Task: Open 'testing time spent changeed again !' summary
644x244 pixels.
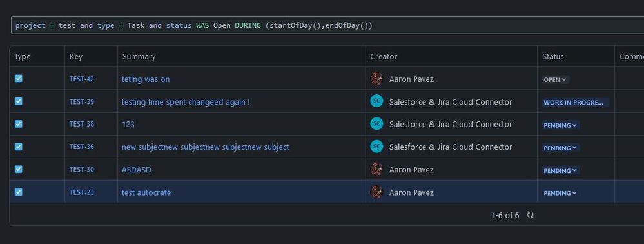Action: pyautogui.click(x=186, y=102)
